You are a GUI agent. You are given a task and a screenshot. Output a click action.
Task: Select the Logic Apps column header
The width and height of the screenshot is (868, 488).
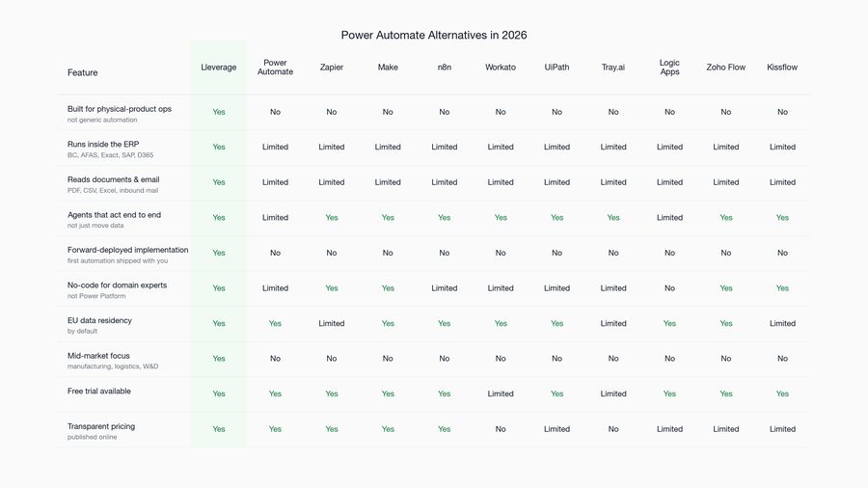click(x=670, y=67)
